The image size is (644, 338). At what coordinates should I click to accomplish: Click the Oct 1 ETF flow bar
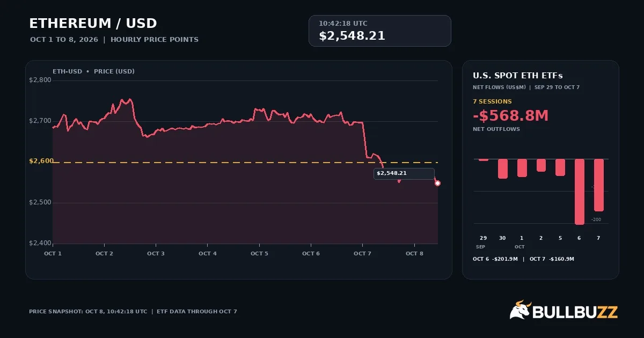(x=522, y=168)
